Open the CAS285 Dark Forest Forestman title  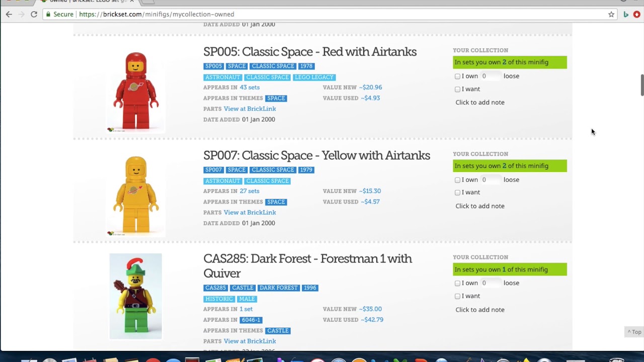[x=307, y=266]
